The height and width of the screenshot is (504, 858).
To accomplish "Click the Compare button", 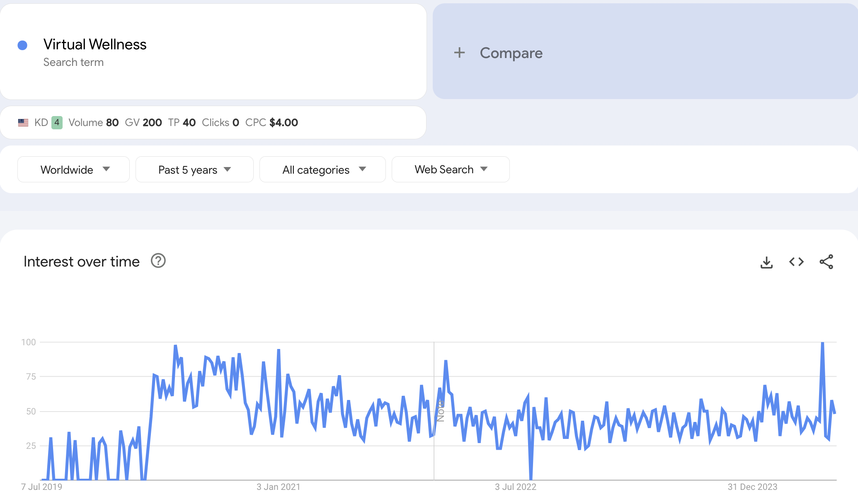I will (x=511, y=53).
